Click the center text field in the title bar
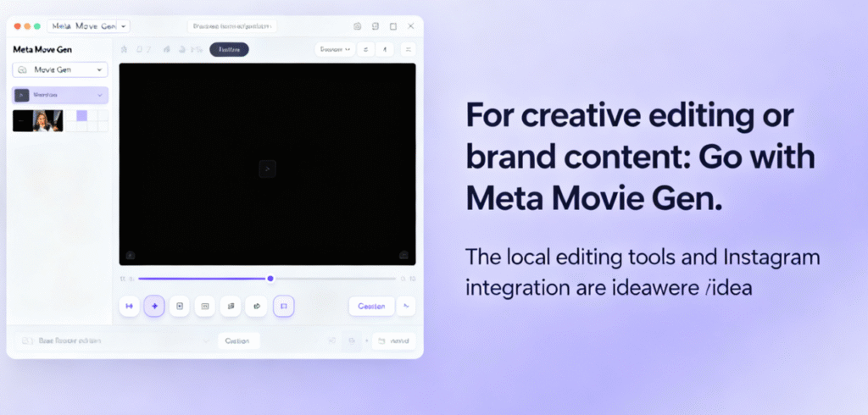This screenshot has width=868, height=415. (x=231, y=26)
